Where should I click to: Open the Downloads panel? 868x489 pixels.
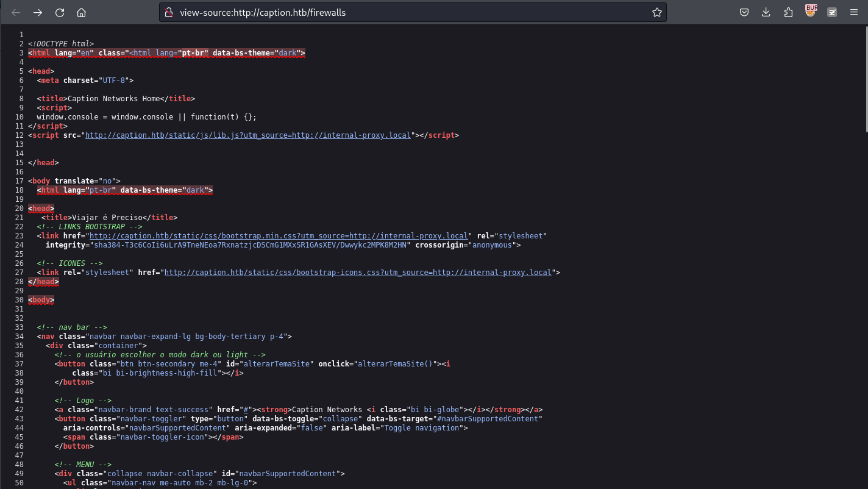coord(766,12)
